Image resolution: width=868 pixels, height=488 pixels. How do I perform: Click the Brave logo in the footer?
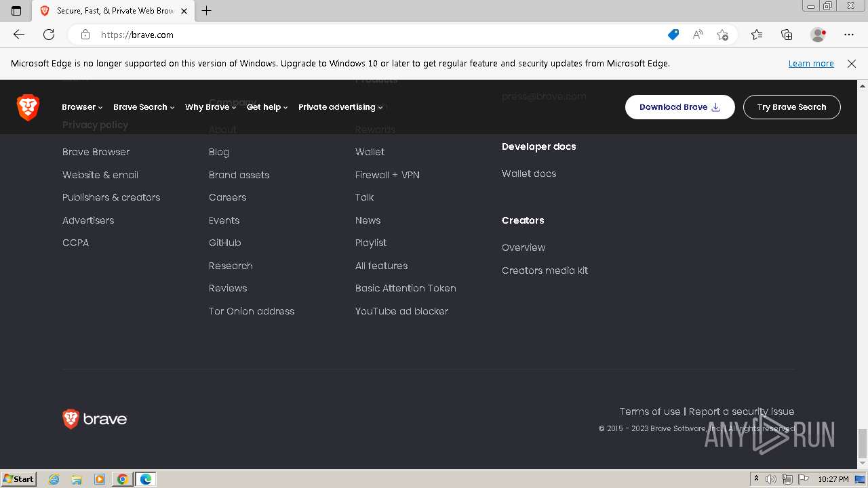[94, 419]
